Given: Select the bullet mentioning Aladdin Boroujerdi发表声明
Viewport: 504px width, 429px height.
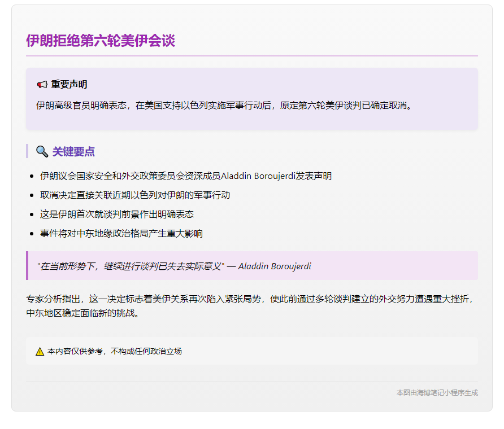Looking at the screenshot, I should tap(186, 176).
